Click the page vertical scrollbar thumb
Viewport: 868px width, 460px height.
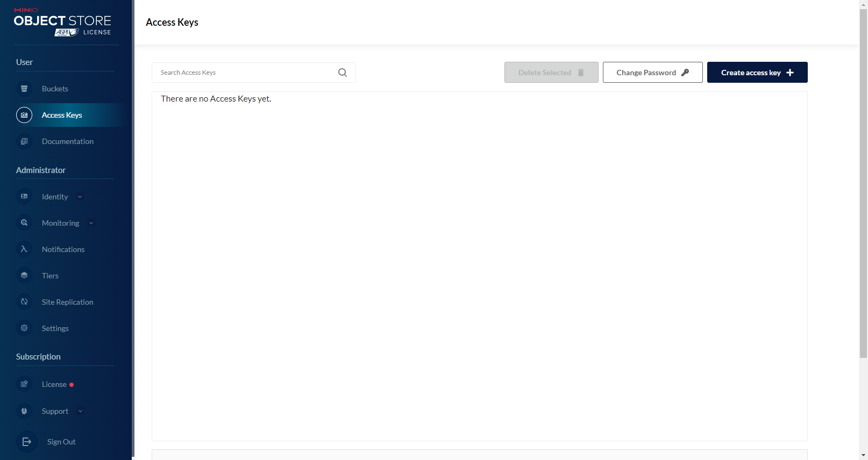tap(863, 183)
